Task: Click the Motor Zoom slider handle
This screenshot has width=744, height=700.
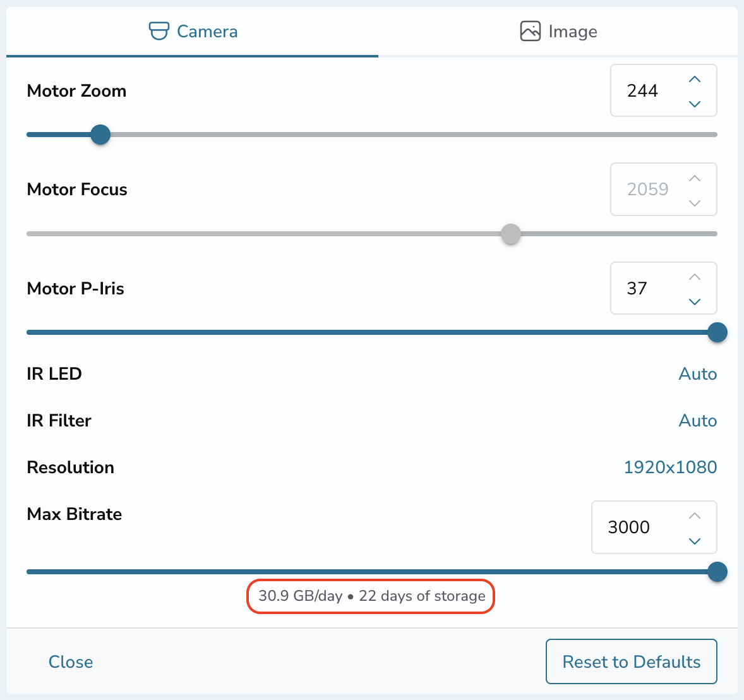Action: point(100,135)
